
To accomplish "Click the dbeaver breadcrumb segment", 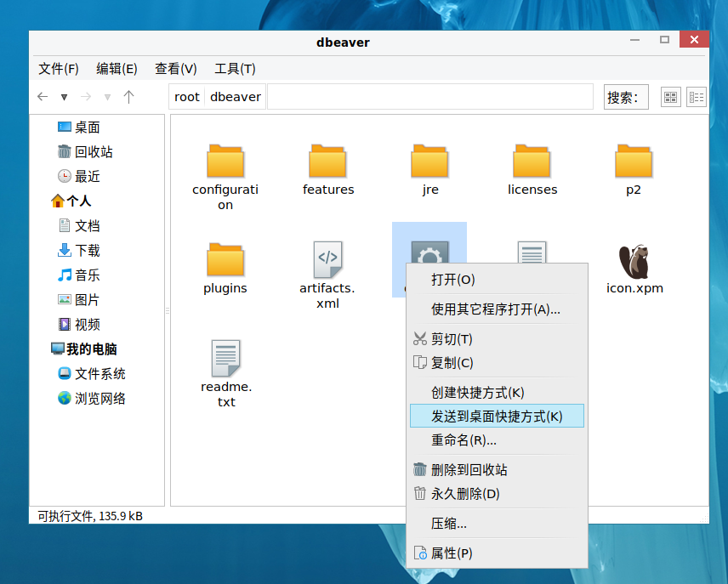I will 236,97.
